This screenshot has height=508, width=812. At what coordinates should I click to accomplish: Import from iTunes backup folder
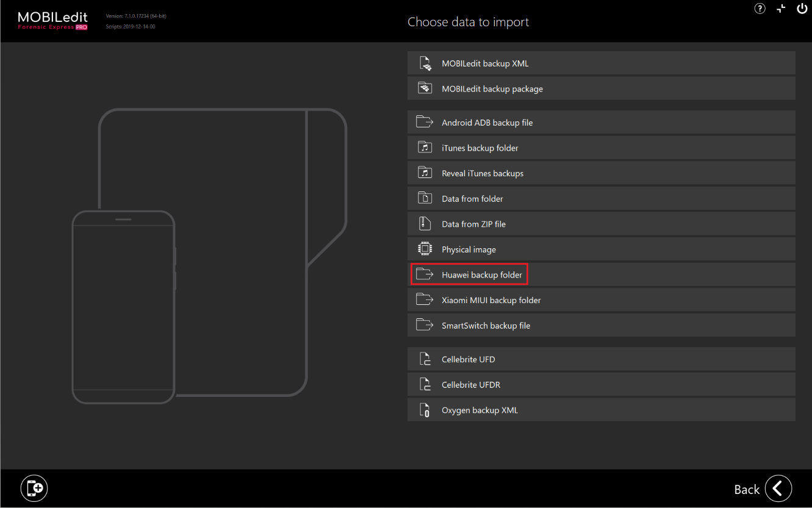(601, 148)
